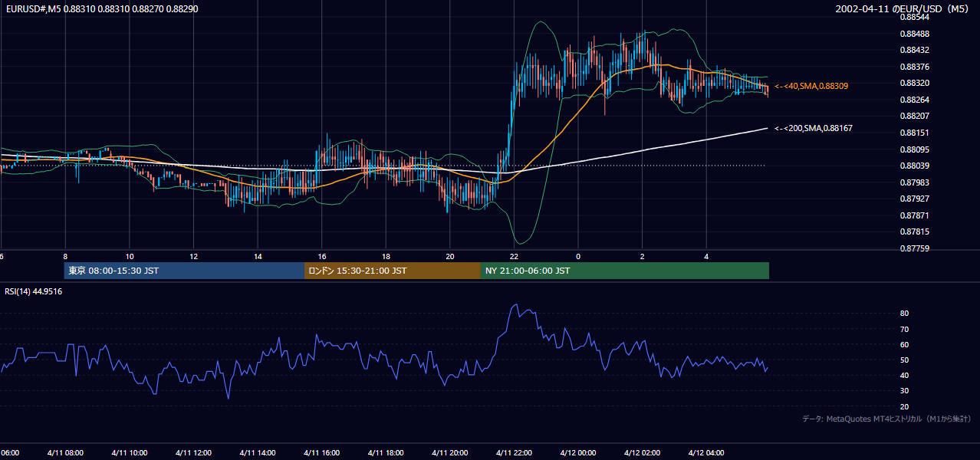This screenshot has height=460, width=980.
Task: Click hour label 18 under the price chart
Action: click(x=386, y=256)
